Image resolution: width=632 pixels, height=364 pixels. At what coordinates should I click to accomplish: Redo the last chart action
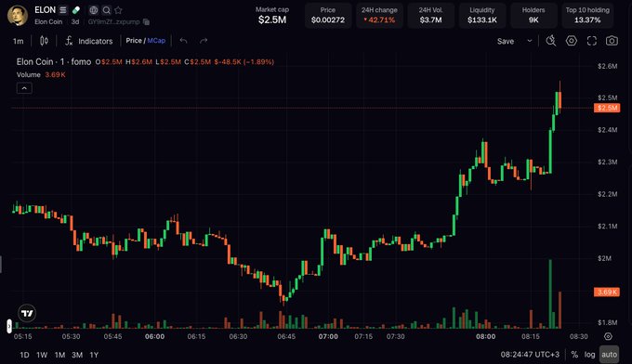[x=204, y=41]
